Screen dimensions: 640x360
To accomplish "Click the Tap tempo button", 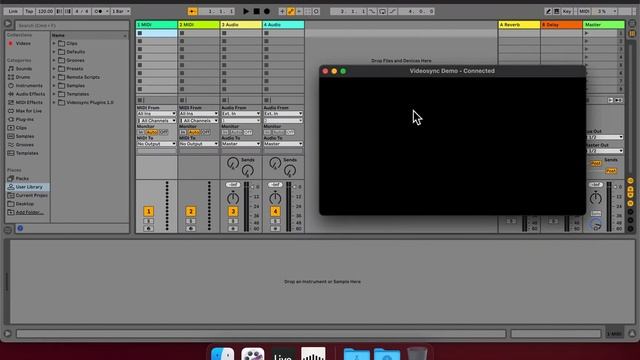I will pyautogui.click(x=29, y=11).
